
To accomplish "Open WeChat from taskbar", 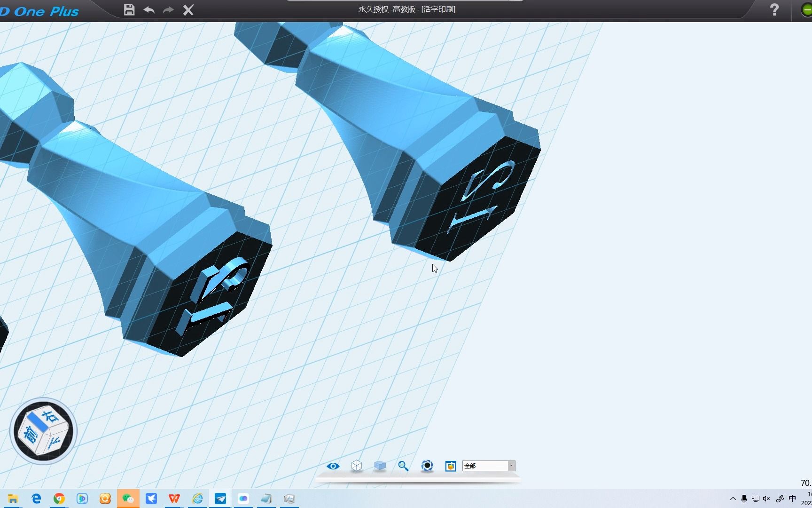I will [x=128, y=499].
